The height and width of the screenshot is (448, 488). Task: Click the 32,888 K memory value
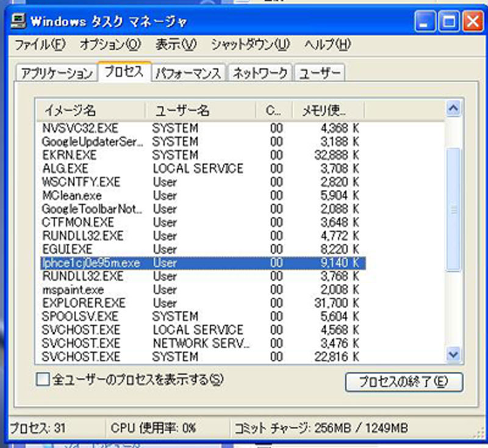(337, 155)
